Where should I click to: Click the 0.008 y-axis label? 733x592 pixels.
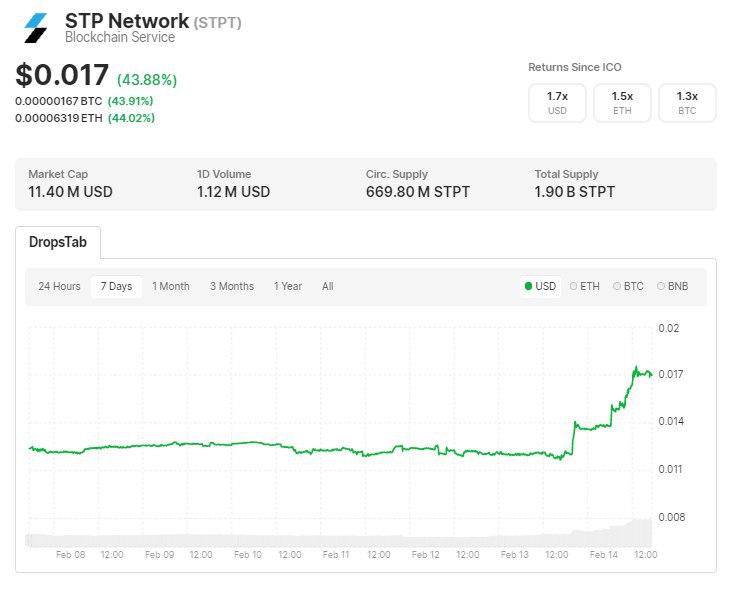tap(672, 517)
